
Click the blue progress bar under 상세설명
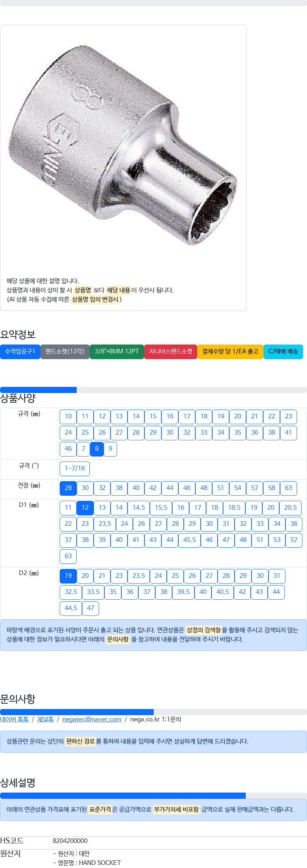[x=123, y=796]
